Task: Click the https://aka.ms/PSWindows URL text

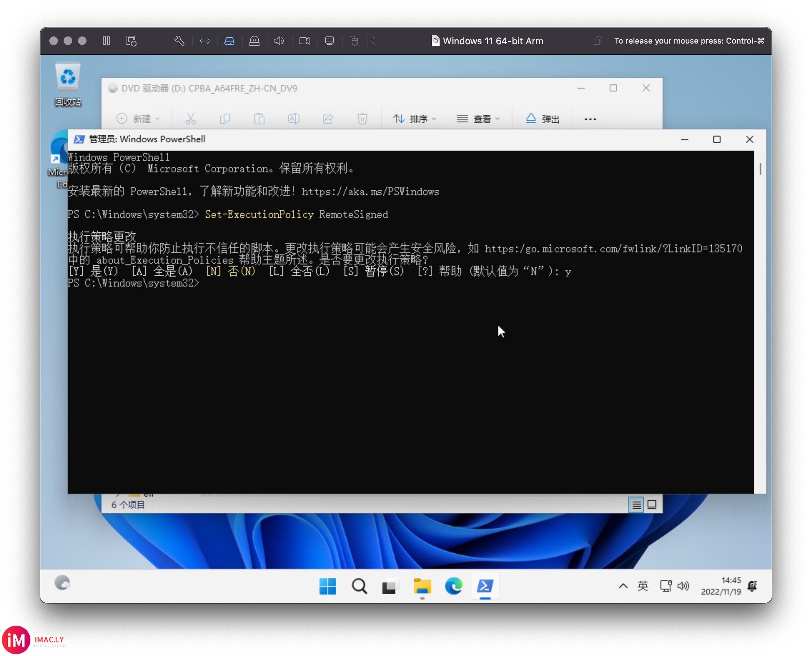Action: pos(371,192)
